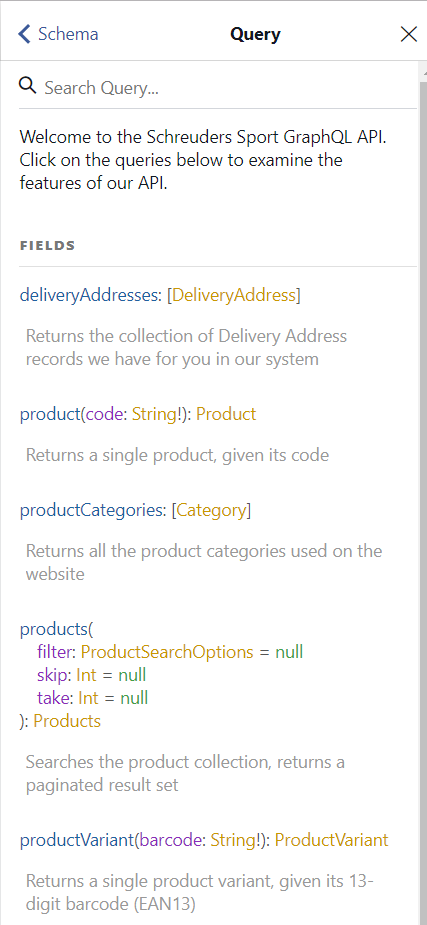Open the Category type link
The height and width of the screenshot is (925, 427).
coord(211,510)
